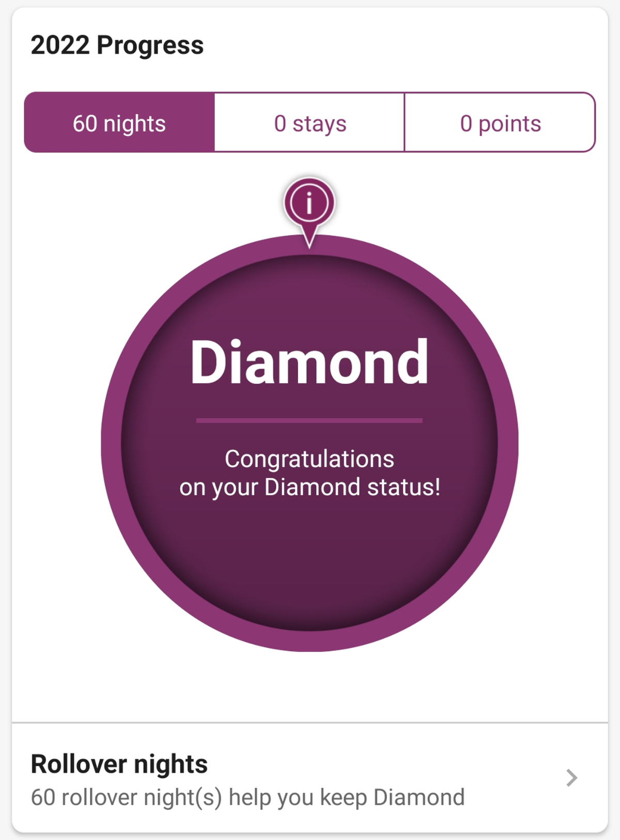Tap the letter 'i' inside the info pin
620x840 pixels.
tap(309, 203)
